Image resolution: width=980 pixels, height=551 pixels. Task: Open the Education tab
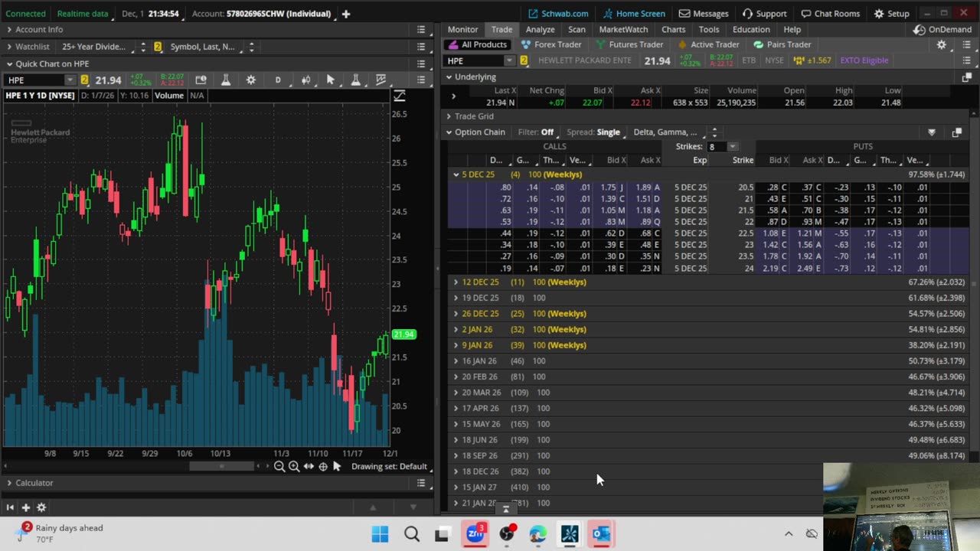pos(751,29)
